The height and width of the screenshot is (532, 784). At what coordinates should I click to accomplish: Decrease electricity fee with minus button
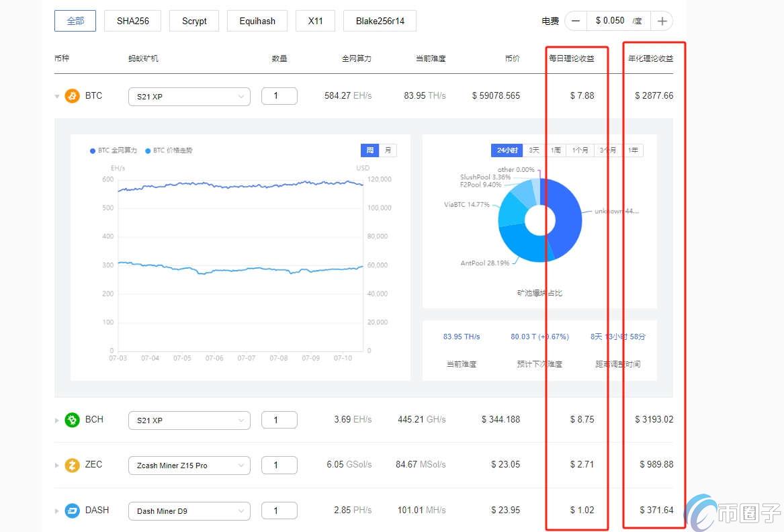[576, 21]
